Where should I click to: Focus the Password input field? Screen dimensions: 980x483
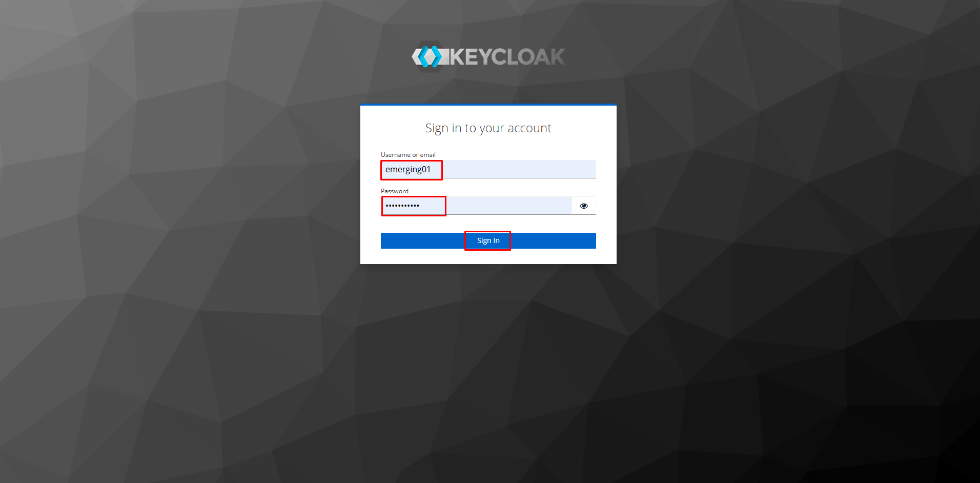click(476, 206)
